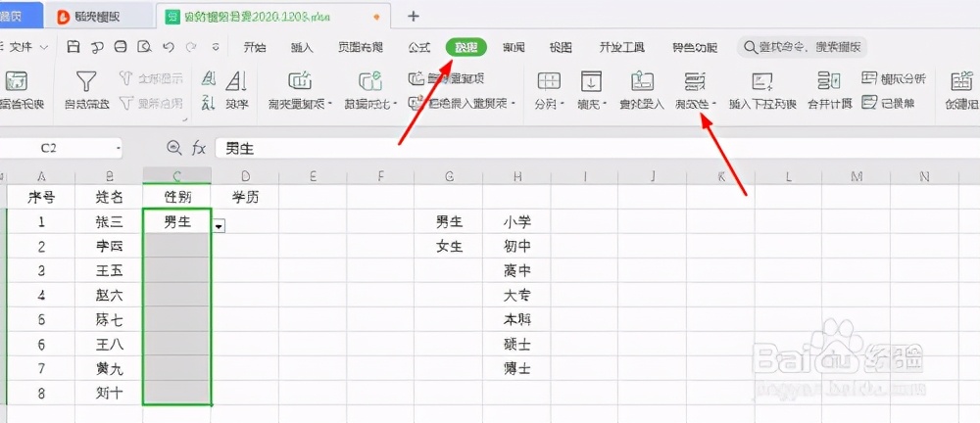Click the Remove Duplicates icon

pyautogui.click(x=416, y=78)
